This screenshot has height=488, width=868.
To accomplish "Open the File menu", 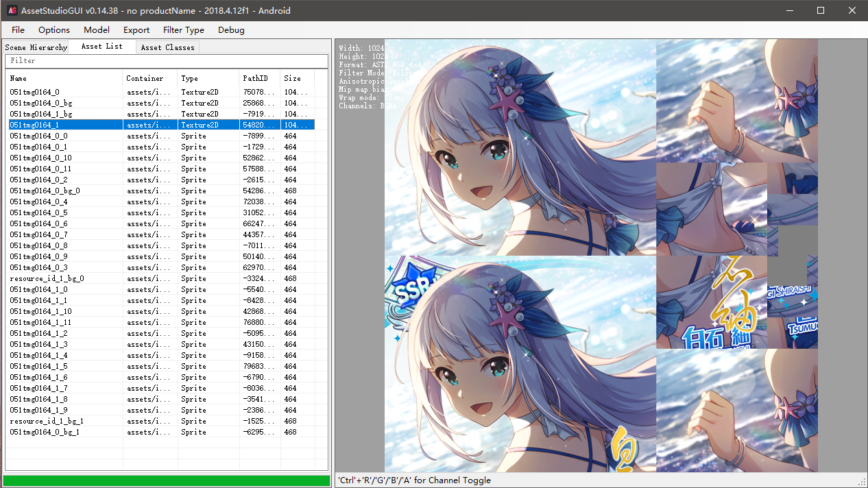I will [x=18, y=29].
